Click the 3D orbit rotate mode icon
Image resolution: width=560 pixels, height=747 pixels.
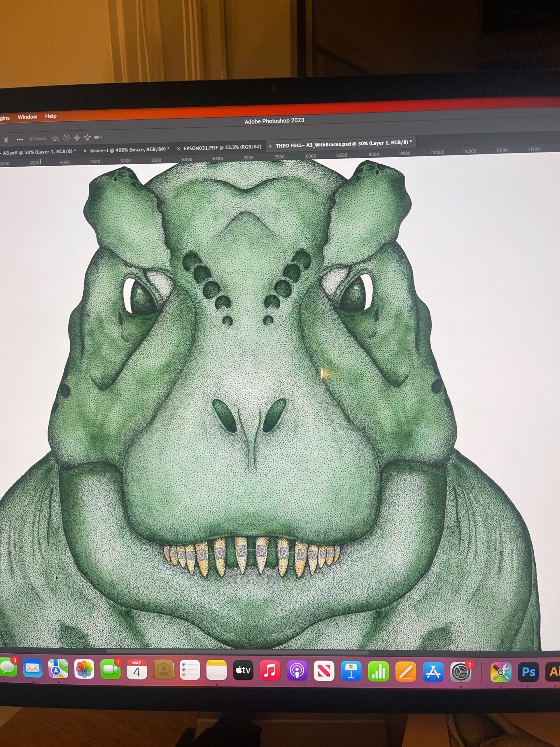point(56,138)
